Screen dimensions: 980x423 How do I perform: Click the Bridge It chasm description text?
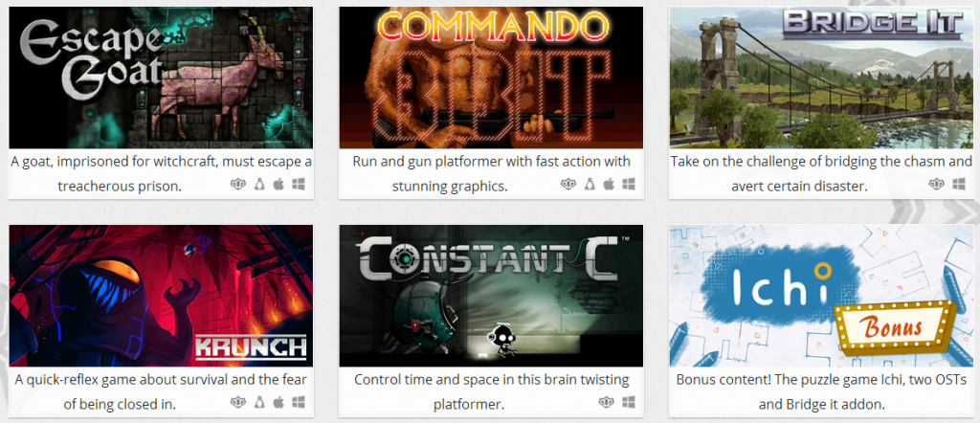click(821, 174)
